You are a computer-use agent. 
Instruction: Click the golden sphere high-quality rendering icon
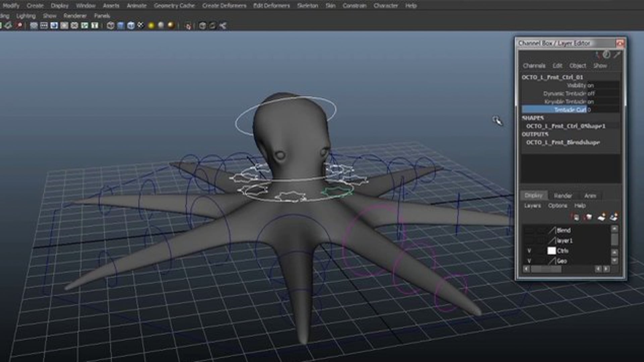point(171,25)
